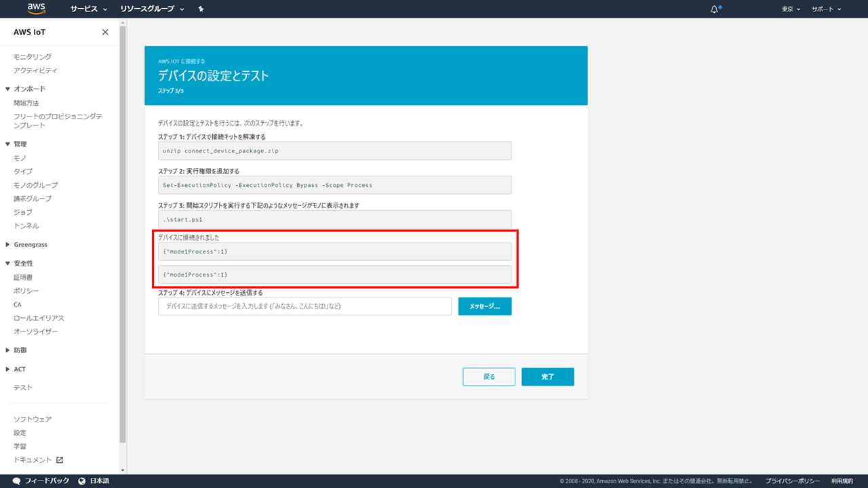The height and width of the screenshot is (488, 868).
Task: Click the pin shortcut icon in navbar
Action: pyautogui.click(x=201, y=9)
